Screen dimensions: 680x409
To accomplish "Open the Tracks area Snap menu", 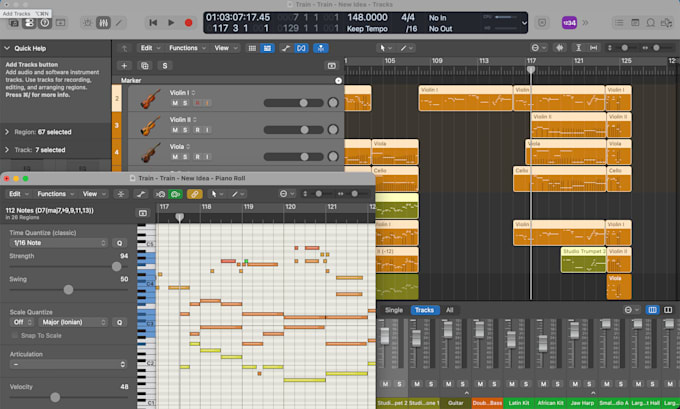I will (x=538, y=48).
